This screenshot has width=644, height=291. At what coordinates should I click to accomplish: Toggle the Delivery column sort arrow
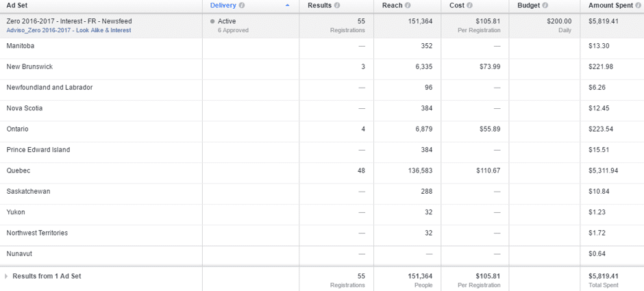287,5
